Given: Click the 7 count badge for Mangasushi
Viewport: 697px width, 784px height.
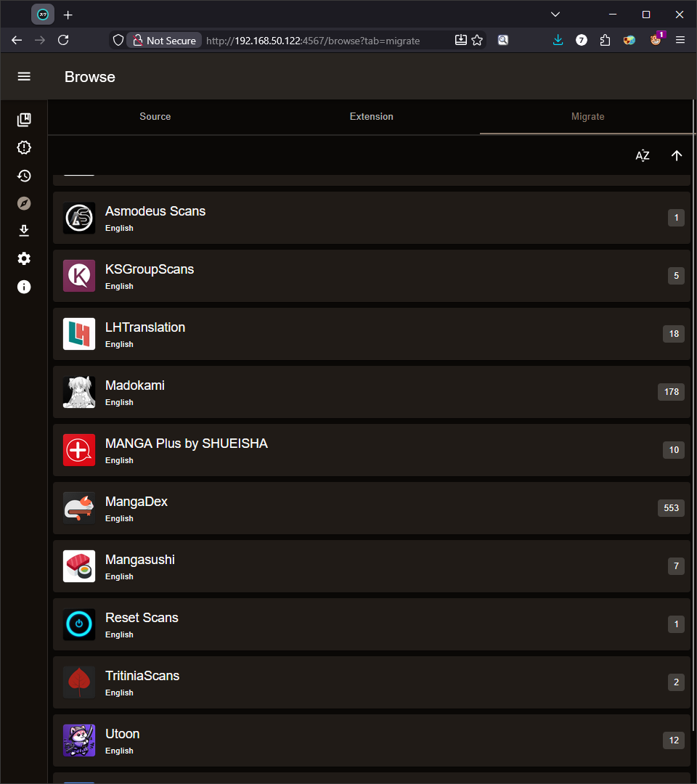Looking at the screenshot, I should (x=676, y=566).
